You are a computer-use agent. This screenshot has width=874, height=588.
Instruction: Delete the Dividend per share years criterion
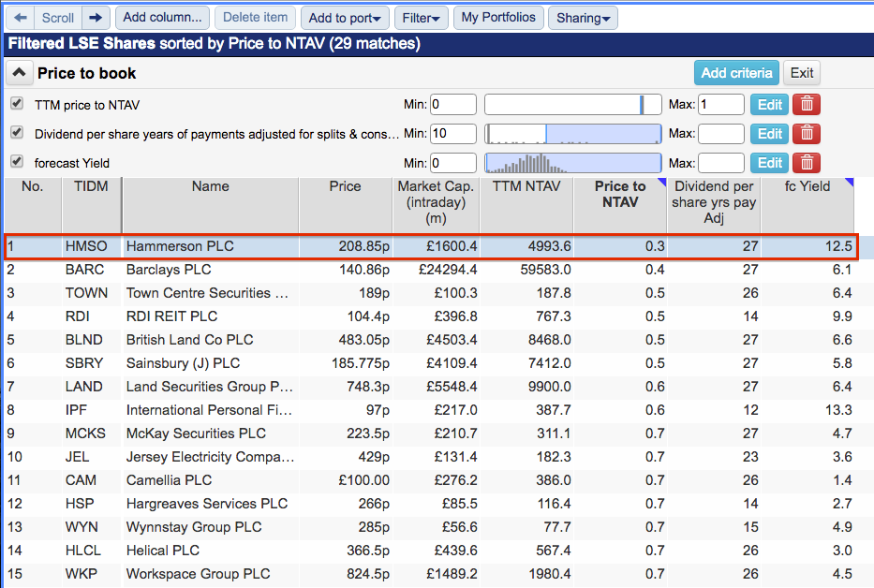tap(807, 134)
